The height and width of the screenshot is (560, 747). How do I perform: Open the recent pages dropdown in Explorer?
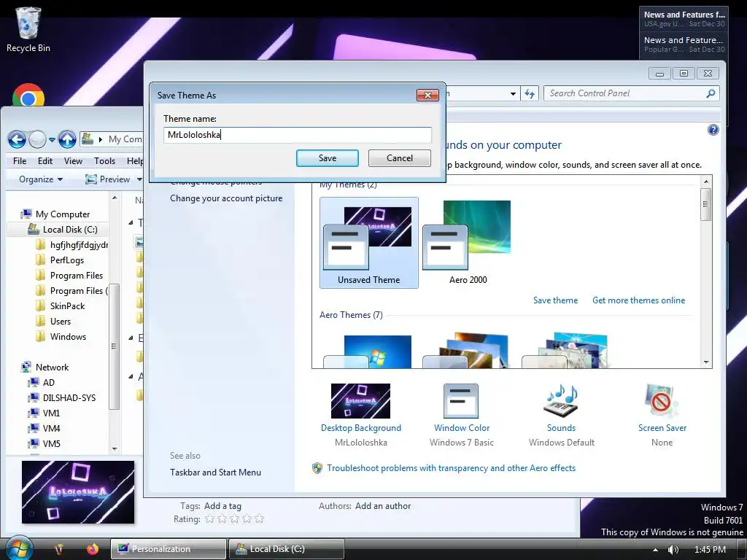[x=52, y=140]
